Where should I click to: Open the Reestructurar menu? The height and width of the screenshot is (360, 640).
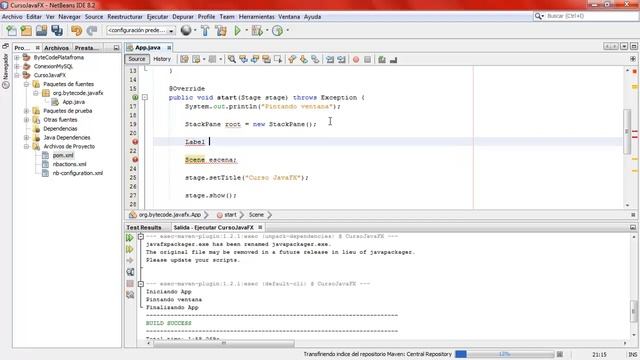pos(125,17)
